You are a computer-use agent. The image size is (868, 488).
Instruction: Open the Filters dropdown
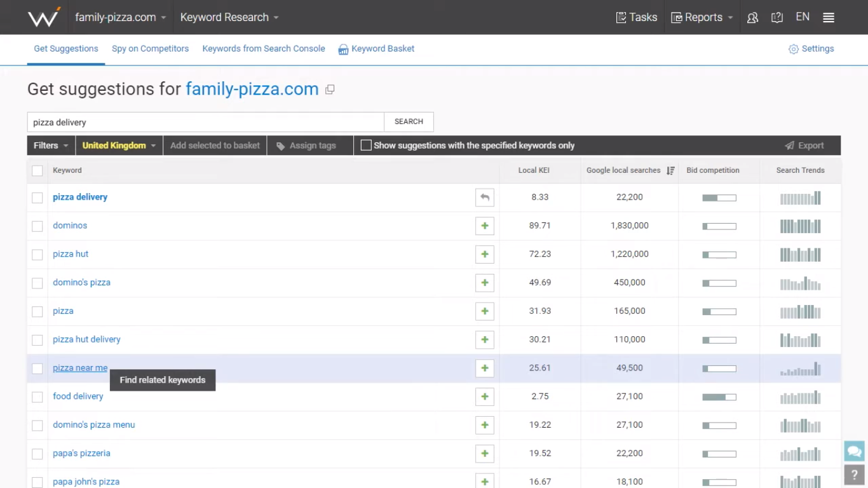click(x=51, y=146)
